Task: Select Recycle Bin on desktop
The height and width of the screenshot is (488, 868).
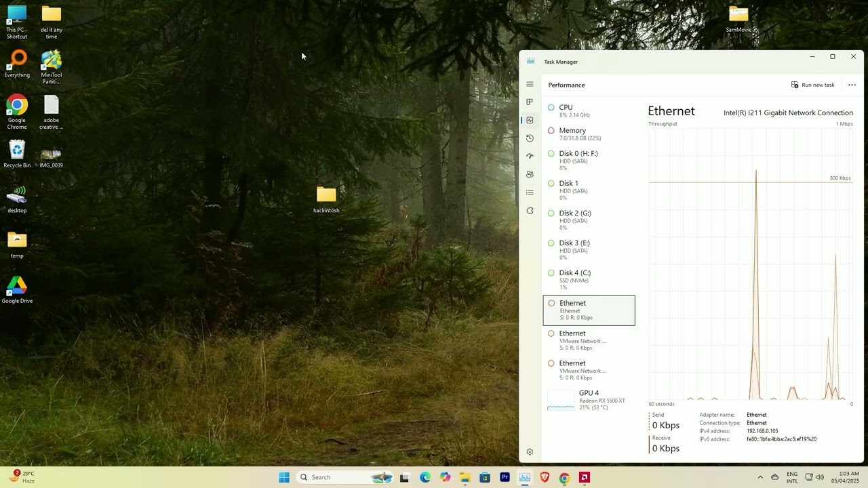Action: pyautogui.click(x=17, y=155)
